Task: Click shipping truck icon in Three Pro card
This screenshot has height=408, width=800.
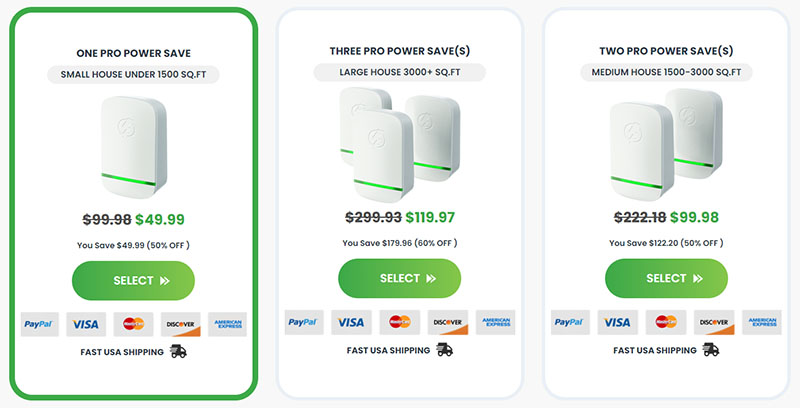Action: 445,350
